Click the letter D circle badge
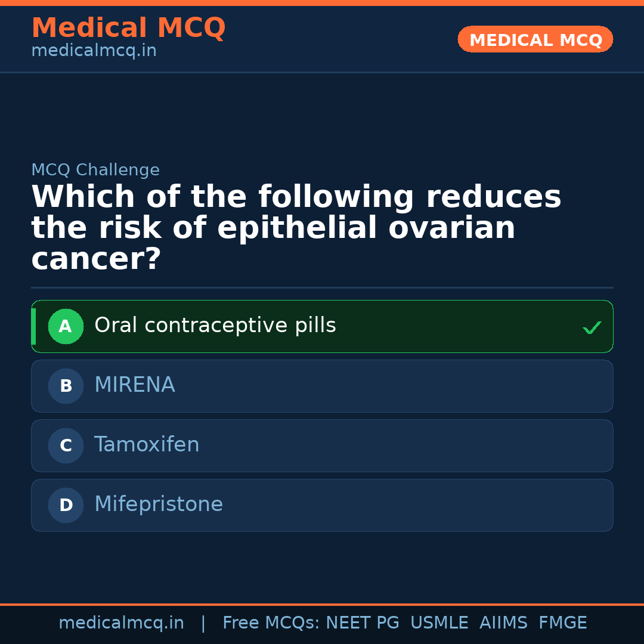644x644 pixels. (x=66, y=505)
